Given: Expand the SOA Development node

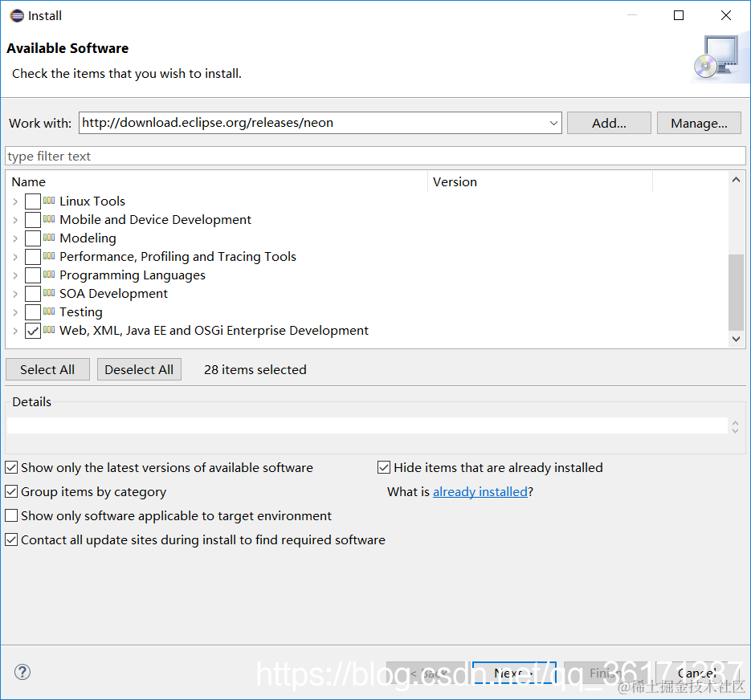Looking at the screenshot, I should 15,294.
